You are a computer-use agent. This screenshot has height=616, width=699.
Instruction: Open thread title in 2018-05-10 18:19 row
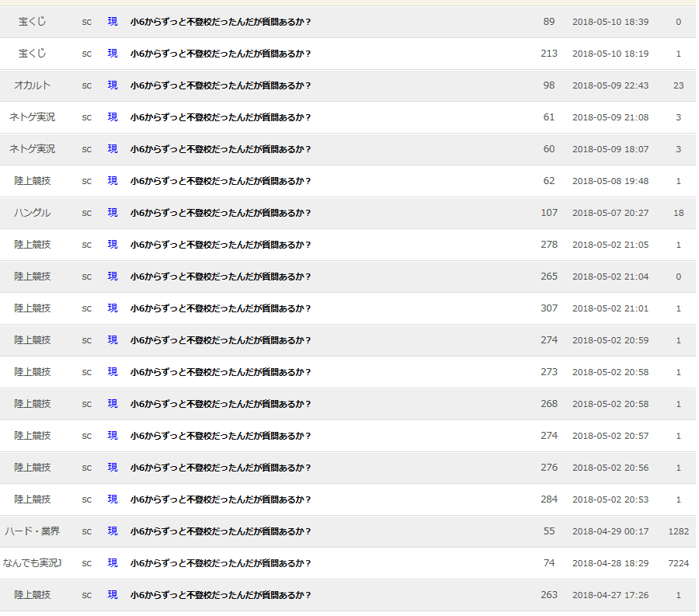pos(221,54)
